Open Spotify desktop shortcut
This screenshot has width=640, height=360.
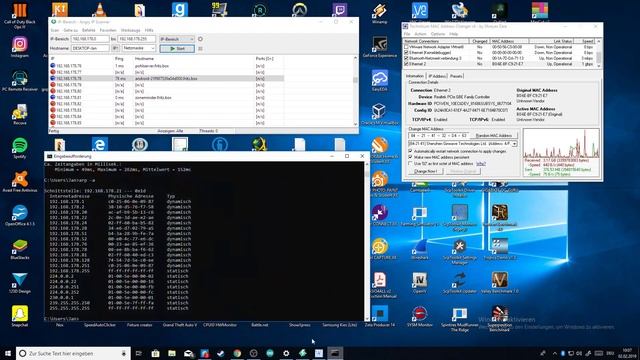pos(20,147)
